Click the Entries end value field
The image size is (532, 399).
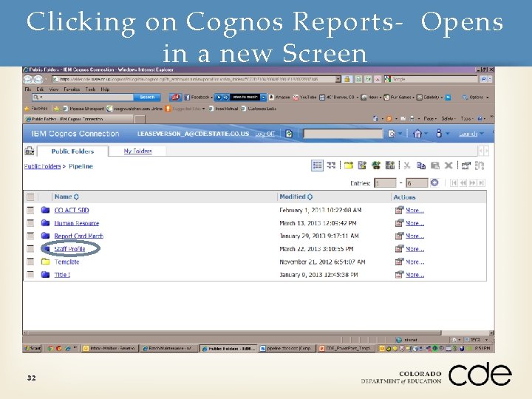pos(417,183)
